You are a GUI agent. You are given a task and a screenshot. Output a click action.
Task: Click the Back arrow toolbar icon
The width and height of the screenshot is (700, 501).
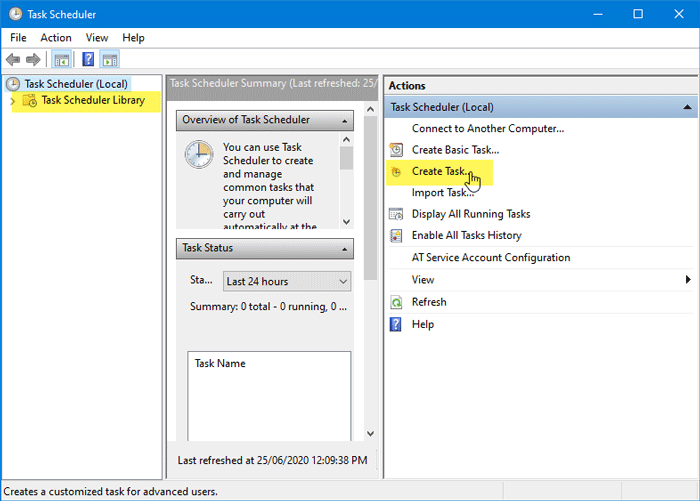pos(13,59)
